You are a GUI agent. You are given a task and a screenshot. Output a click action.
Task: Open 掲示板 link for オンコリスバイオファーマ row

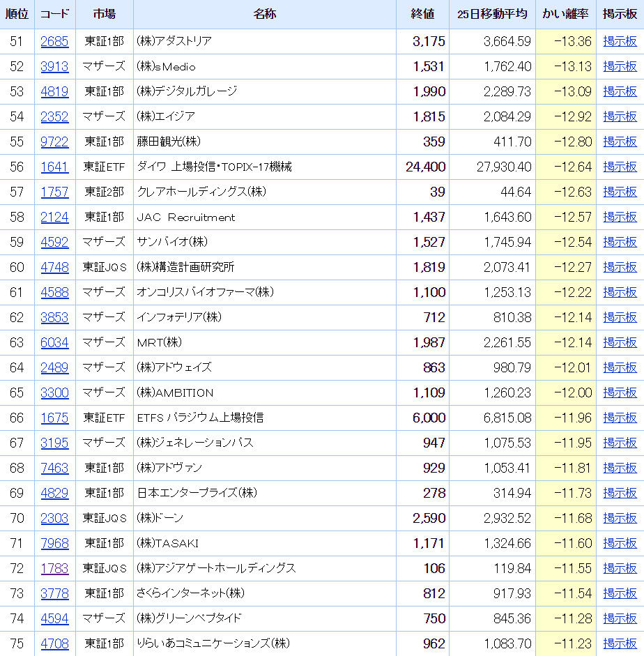point(620,292)
